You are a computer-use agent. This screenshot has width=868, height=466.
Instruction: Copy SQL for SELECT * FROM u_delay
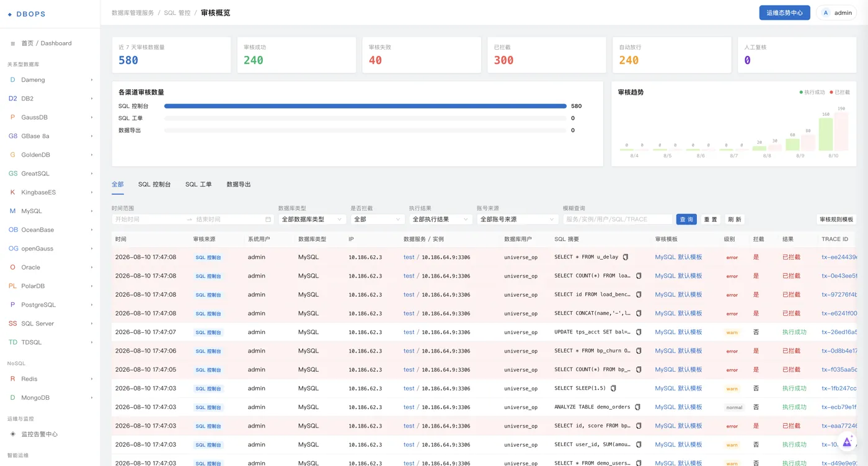(626, 257)
